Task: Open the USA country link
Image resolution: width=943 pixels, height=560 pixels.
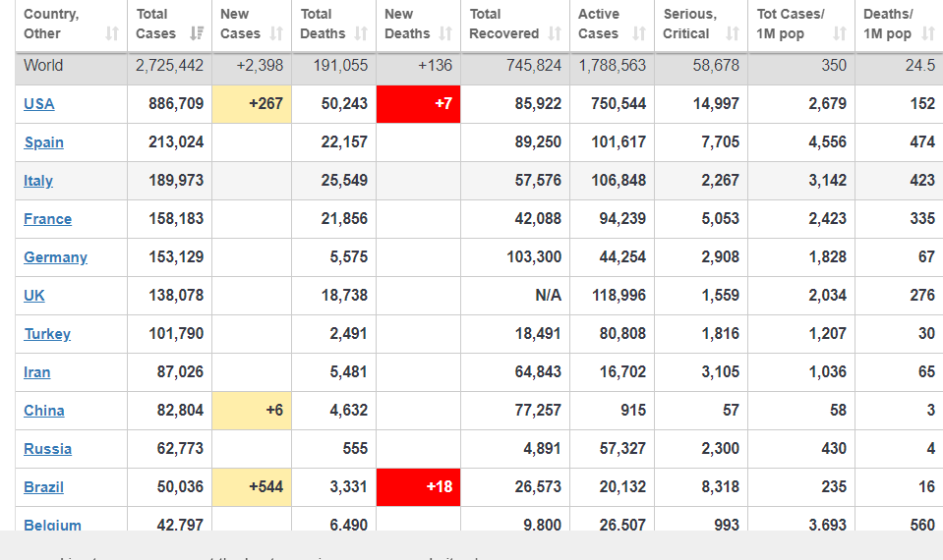Action: pyautogui.click(x=39, y=104)
